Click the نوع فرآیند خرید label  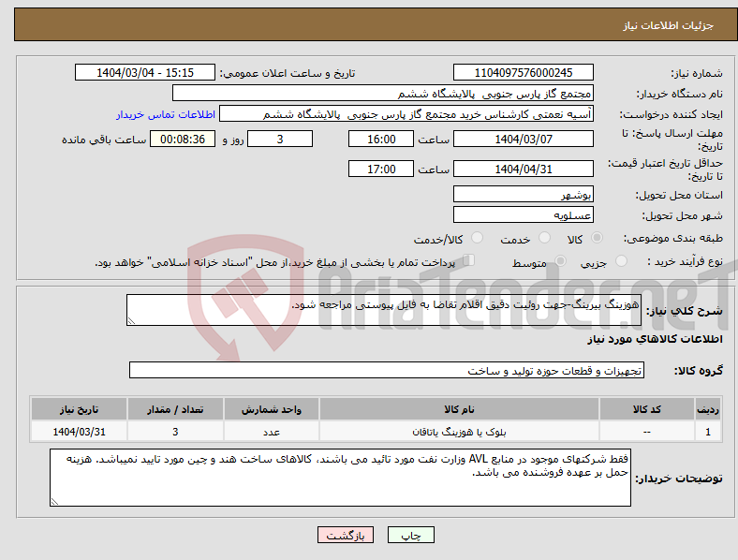coord(685,261)
